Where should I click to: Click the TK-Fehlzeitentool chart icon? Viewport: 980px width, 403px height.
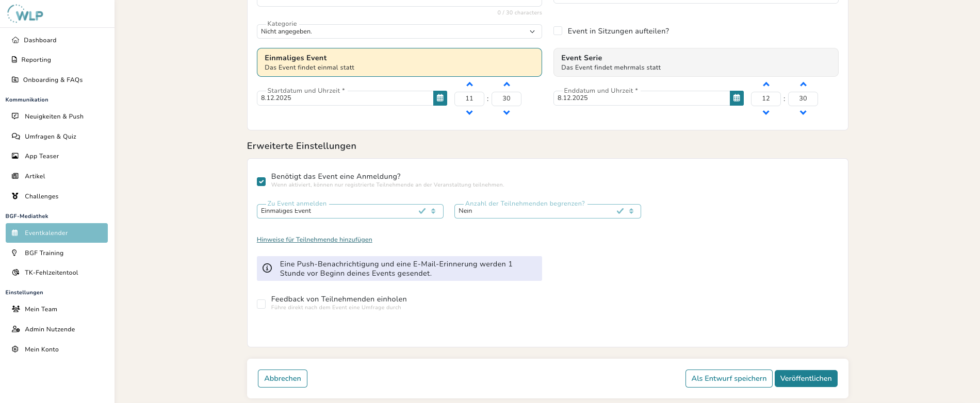[15, 273]
